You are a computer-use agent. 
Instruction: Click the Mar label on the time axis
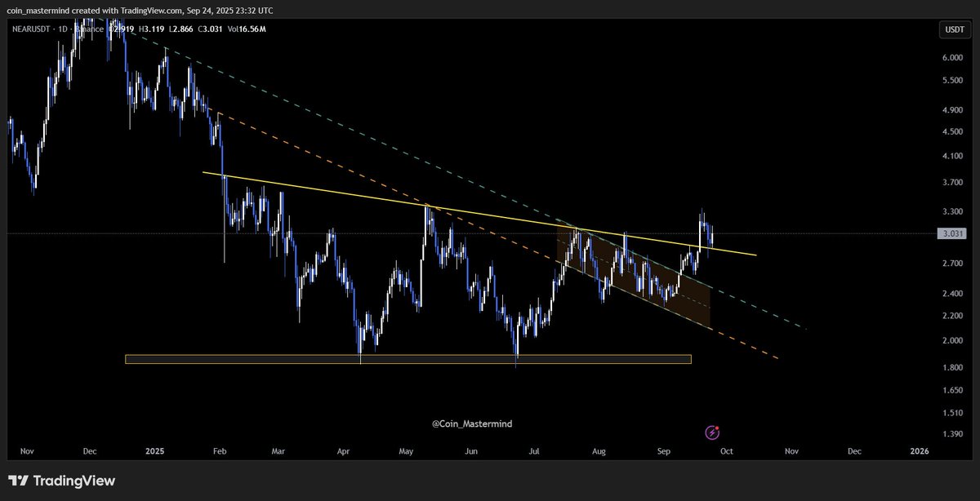(278, 450)
